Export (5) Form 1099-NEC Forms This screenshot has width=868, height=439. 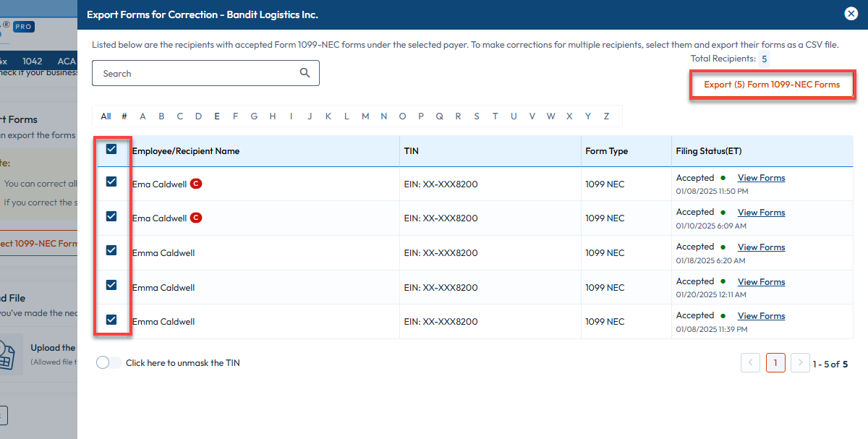click(772, 85)
